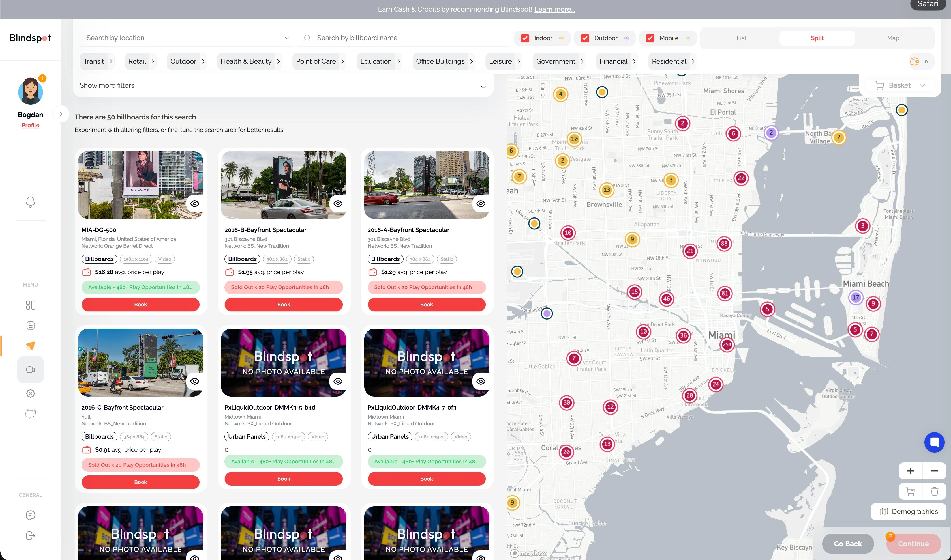Click the Go Back button
The width and height of the screenshot is (951, 560).
pyautogui.click(x=848, y=544)
